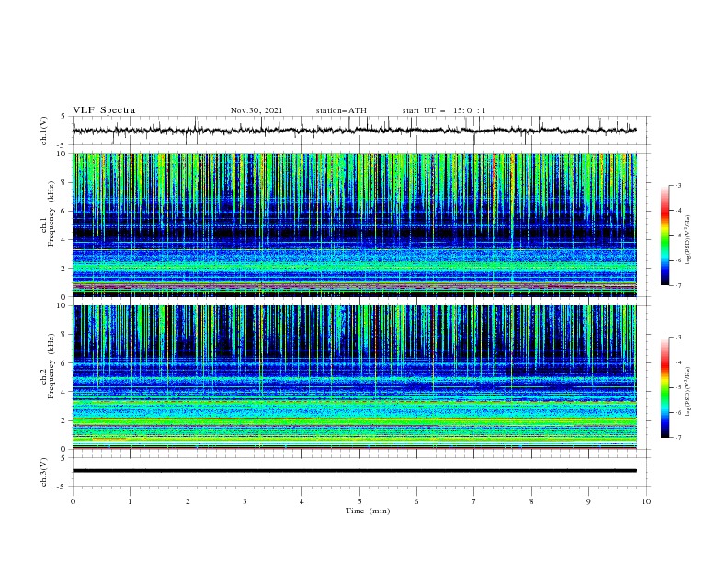The width and height of the screenshot is (728, 563).
Task: Click the ch.1 "Frequency (kHz)" axis label
Action: tap(51, 214)
